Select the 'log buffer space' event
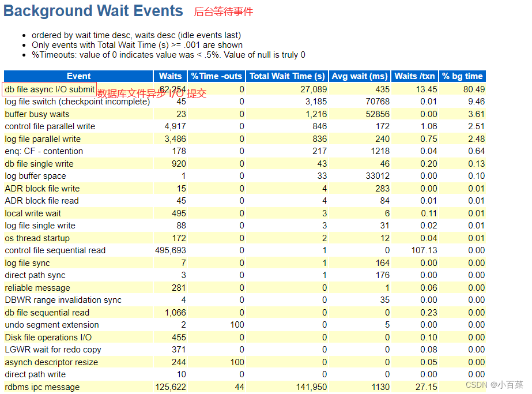The height and width of the screenshot is (394, 532). coord(35,176)
